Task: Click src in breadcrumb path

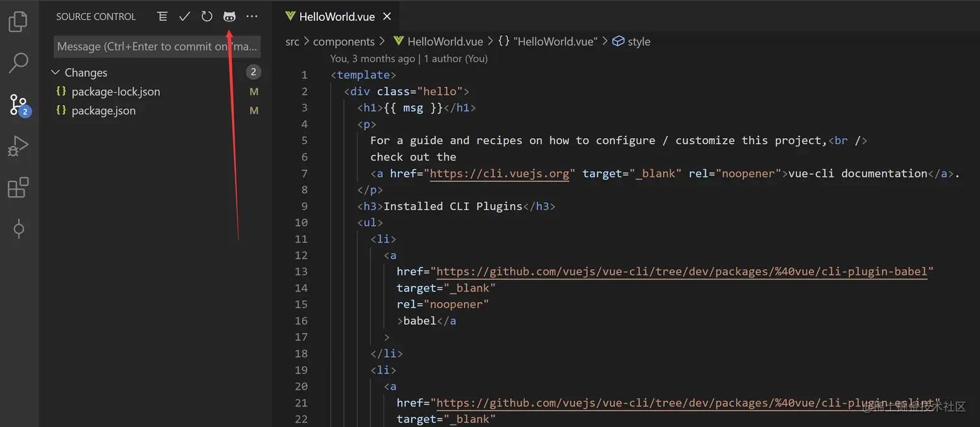Action: 292,41
